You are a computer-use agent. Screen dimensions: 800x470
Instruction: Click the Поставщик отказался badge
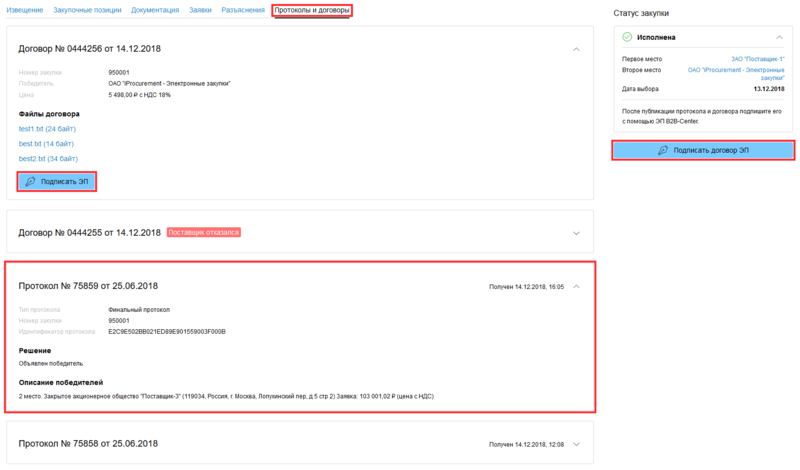point(203,233)
